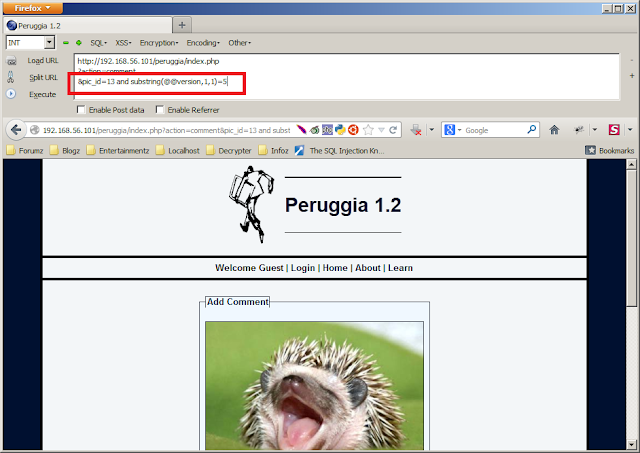Click the Python icon in address bar
The width and height of the screenshot is (640, 453).
(x=340, y=130)
